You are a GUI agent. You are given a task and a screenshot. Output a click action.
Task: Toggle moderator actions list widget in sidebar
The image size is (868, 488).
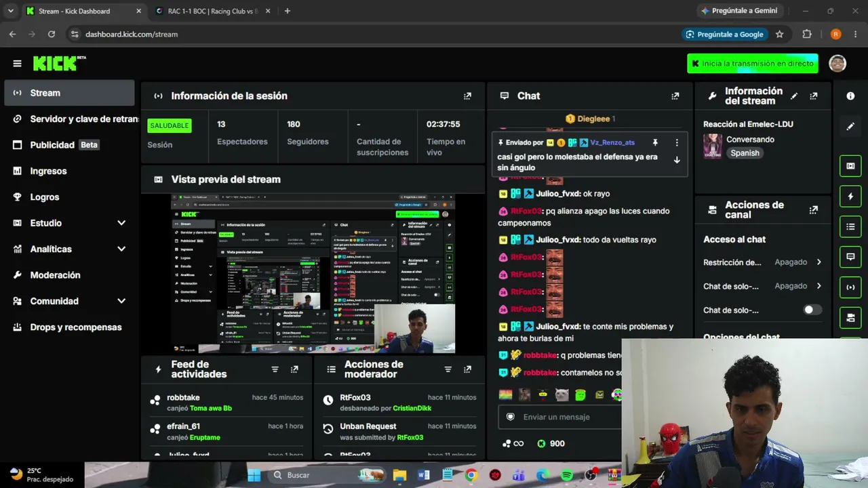click(850, 226)
